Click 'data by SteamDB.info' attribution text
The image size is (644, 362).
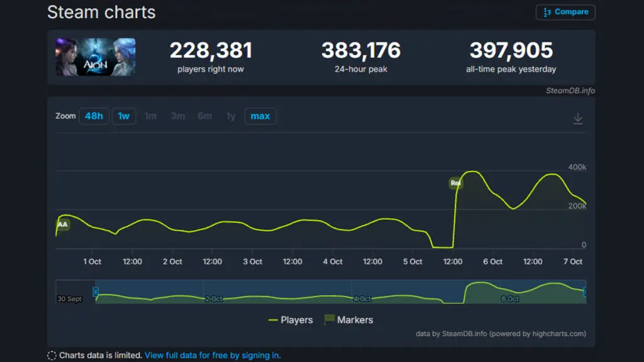(x=501, y=334)
